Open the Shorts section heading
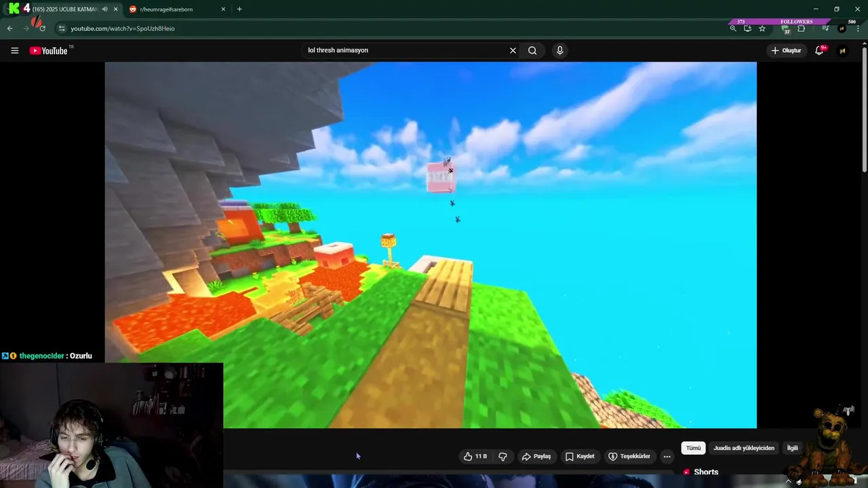Viewport: 868px width, 488px height. (706, 472)
